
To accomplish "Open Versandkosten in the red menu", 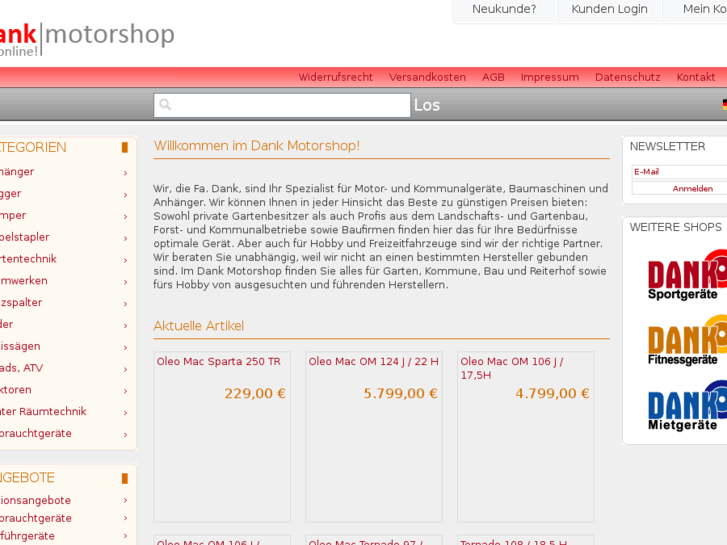I will click(427, 77).
